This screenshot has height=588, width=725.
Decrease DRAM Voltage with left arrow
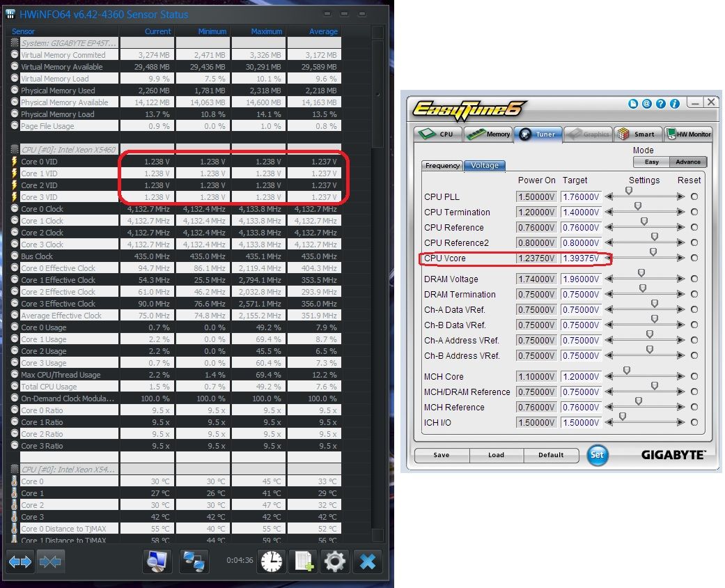[609, 279]
